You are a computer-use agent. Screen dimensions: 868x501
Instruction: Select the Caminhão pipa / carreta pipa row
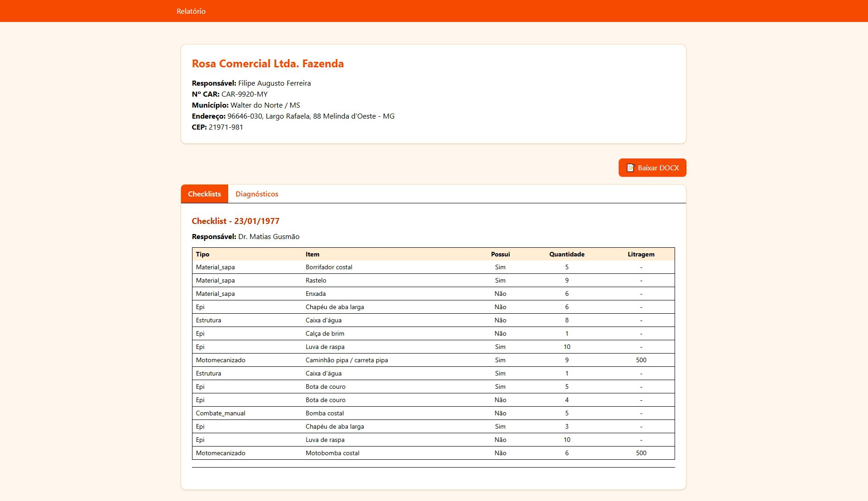[x=433, y=360]
